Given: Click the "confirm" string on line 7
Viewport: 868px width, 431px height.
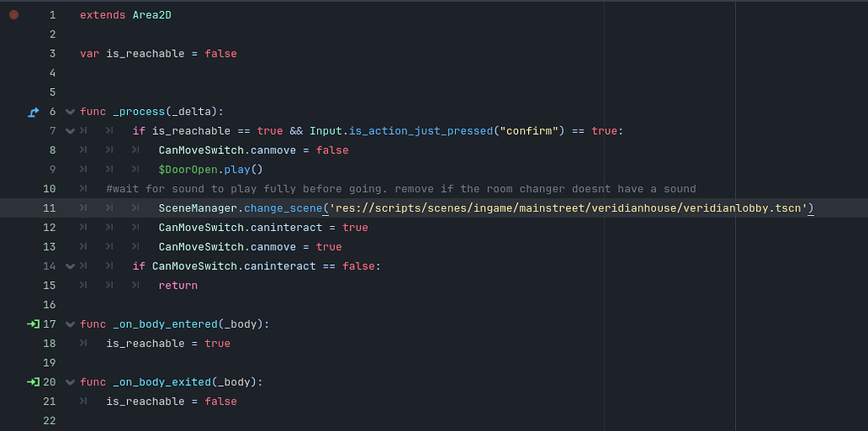Looking at the screenshot, I should [x=530, y=131].
